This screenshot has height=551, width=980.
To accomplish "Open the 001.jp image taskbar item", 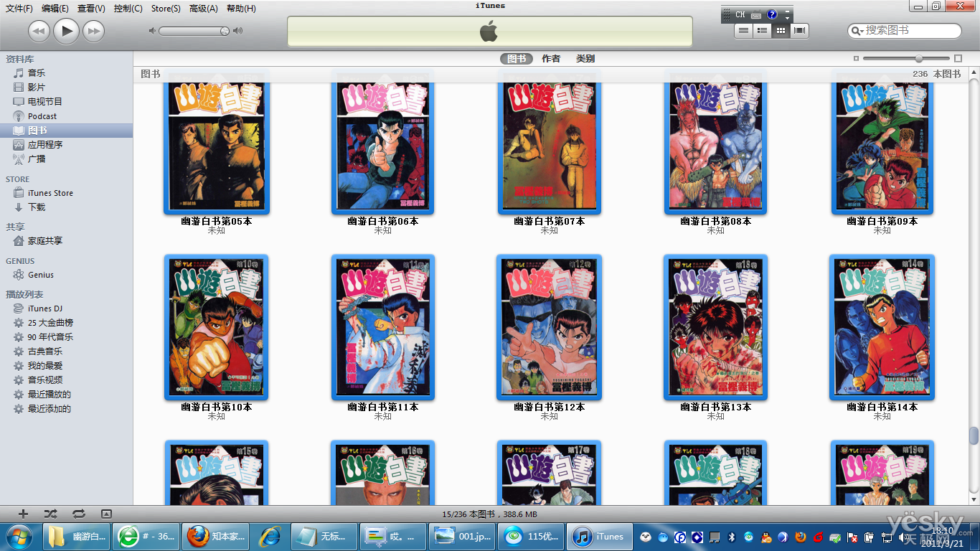I will (463, 536).
